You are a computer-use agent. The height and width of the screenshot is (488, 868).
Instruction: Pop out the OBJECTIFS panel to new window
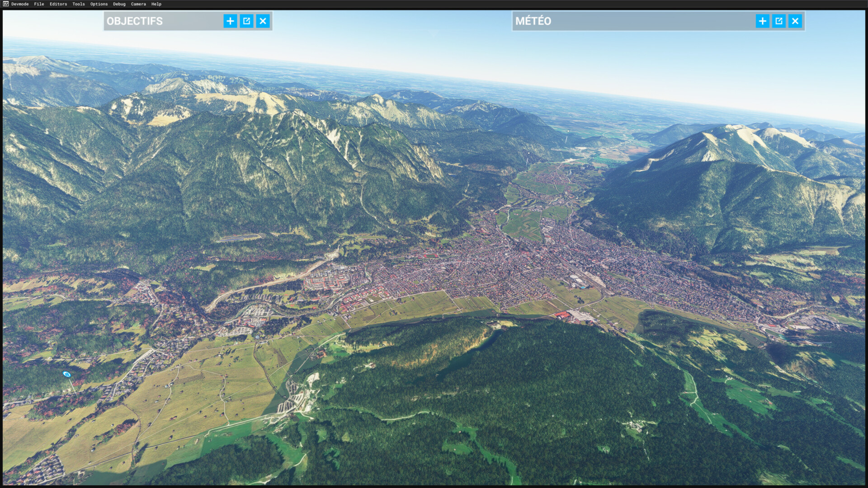[x=246, y=21]
